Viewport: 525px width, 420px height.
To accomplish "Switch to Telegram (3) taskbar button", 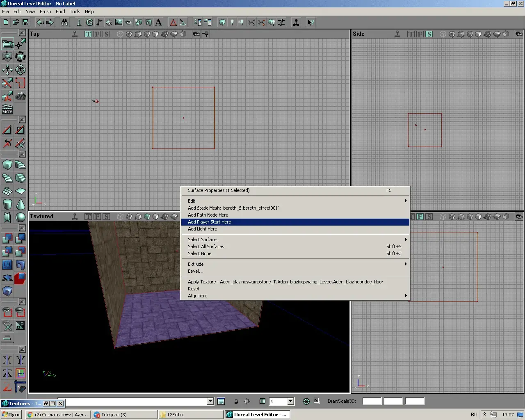I will pyautogui.click(x=125, y=415).
